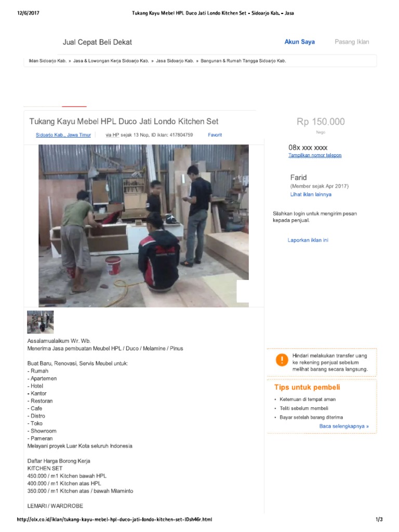The width and height of the screenshot is (399, 532).
Task: Click the olx.co.id URL in footer
Action: point(114,520)
